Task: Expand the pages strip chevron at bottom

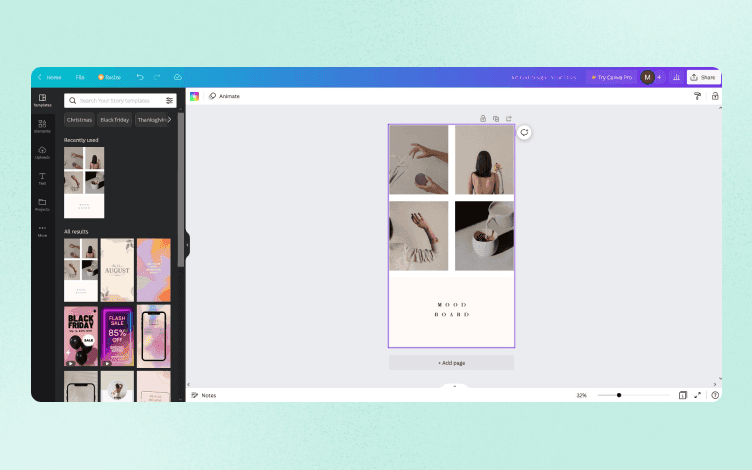Action: click(x=454, y=386)
